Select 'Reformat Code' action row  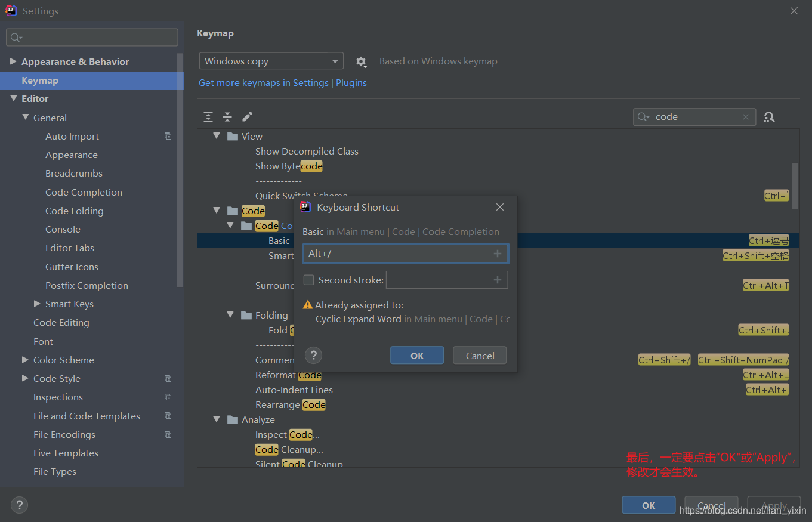point(288,375)
